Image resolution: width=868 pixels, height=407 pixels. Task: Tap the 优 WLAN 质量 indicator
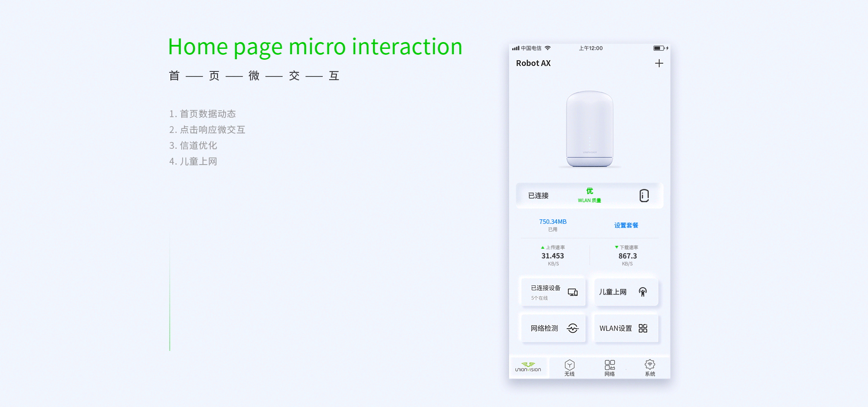click(x=590, y=195)
